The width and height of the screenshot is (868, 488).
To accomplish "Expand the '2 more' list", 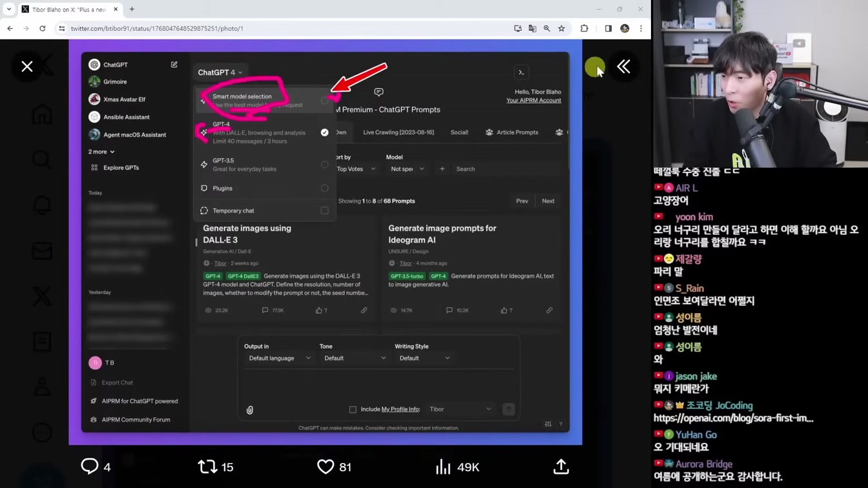I will (101, 152).
